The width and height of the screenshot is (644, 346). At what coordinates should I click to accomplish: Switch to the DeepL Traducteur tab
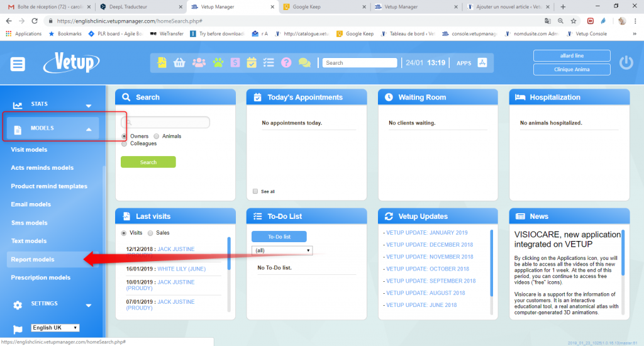point(142,6)
